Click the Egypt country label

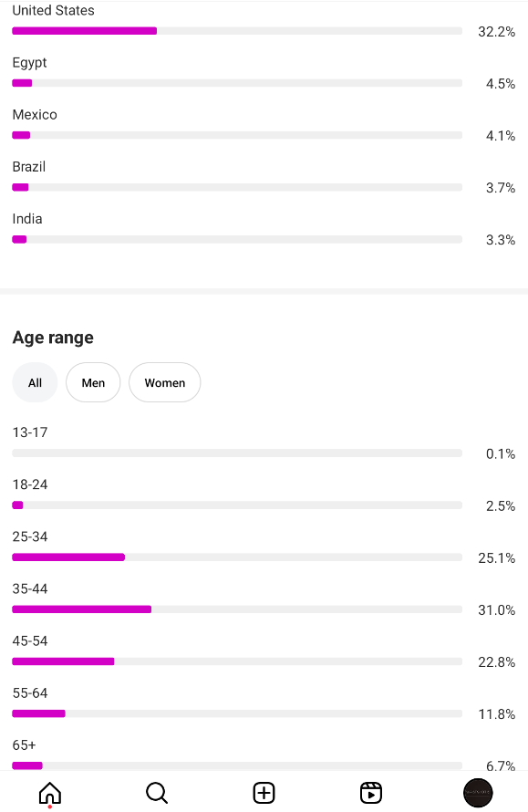(29, 63)
